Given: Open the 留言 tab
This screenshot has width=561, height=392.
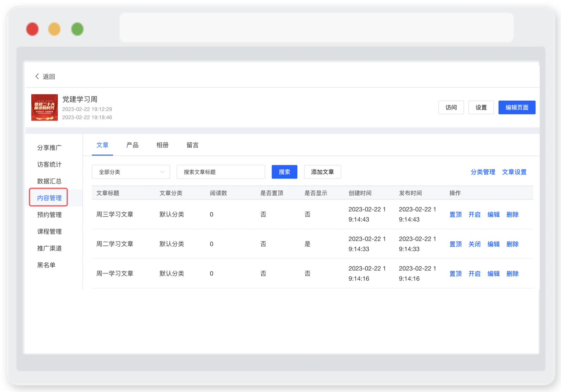Looking at the screenshot, I should (x=192, y=145).
